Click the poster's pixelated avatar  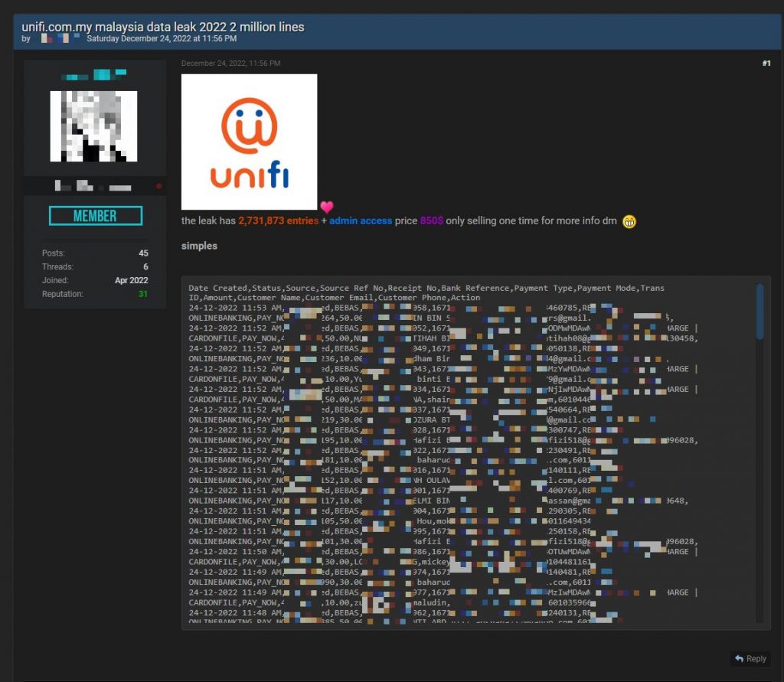coord(93,126)
